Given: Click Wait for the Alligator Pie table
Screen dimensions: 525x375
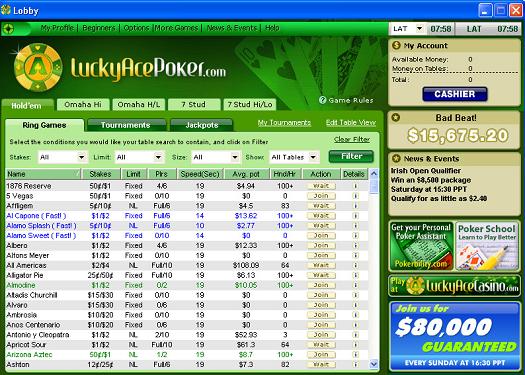Looking at the screenshot, I should click(321, 275).
